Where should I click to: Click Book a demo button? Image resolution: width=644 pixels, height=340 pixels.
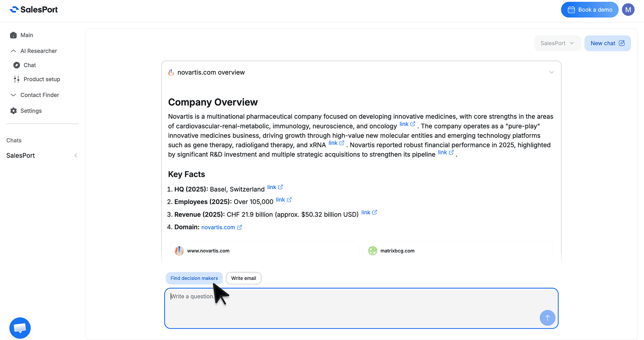pyautogui.click(x=590, y=10)
